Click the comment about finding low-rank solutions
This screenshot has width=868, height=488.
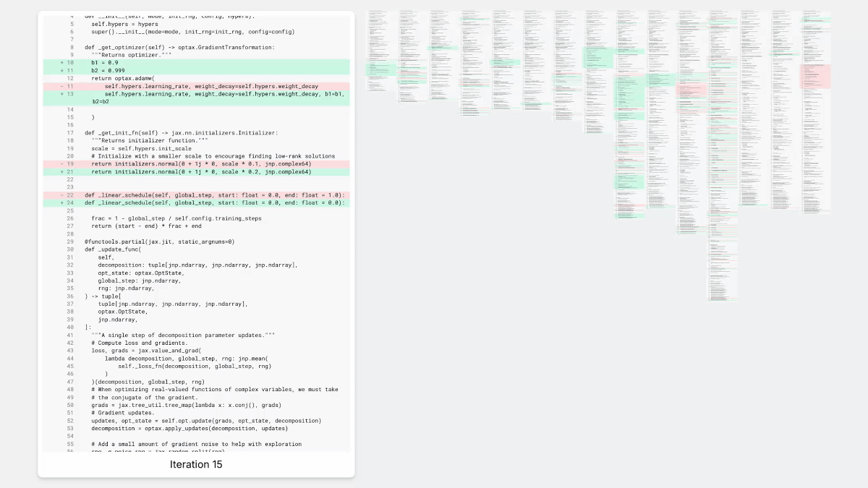click(213, 156)
